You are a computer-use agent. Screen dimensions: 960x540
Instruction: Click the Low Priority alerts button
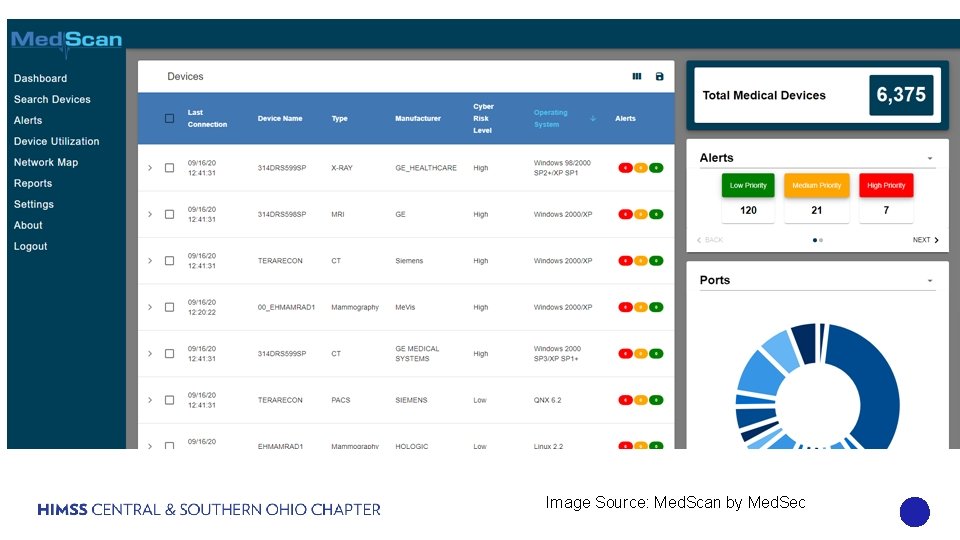pos(748,186)
